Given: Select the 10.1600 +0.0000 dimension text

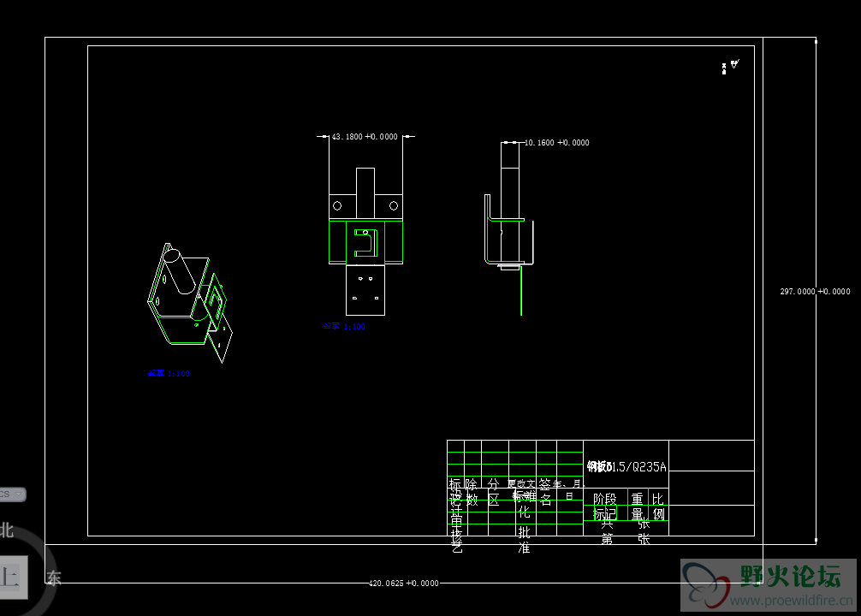Looking at the screenshot, I should tap(557, 143).
